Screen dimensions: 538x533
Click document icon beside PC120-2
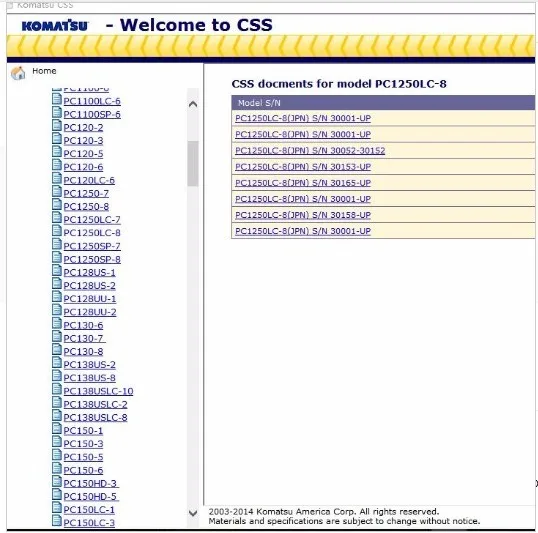pos(57,126)
